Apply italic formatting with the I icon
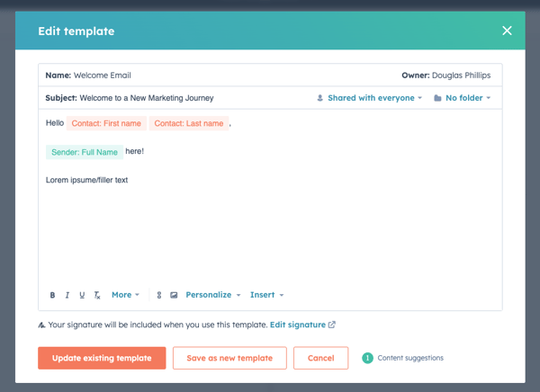540x392 pixels. pos(67,295)
